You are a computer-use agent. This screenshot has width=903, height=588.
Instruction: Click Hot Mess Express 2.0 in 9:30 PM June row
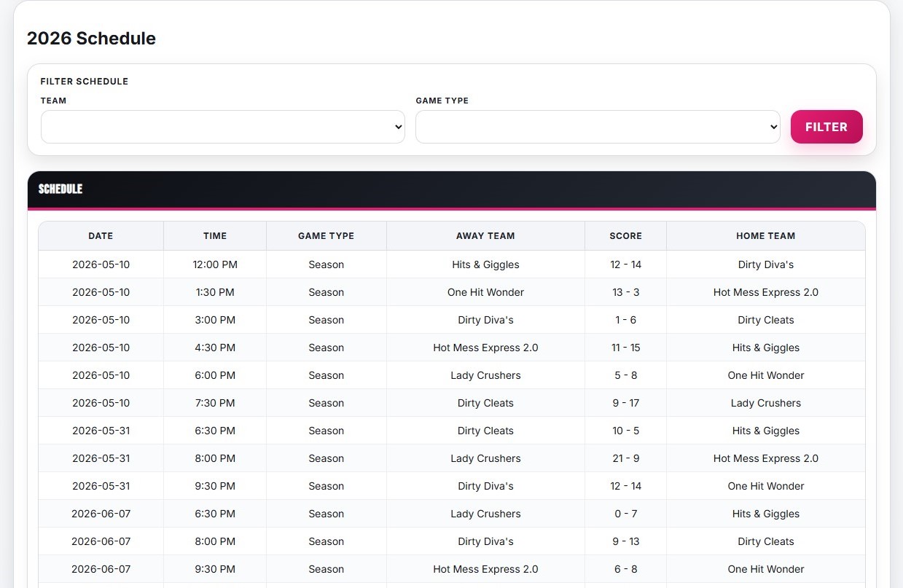point(485,569)
